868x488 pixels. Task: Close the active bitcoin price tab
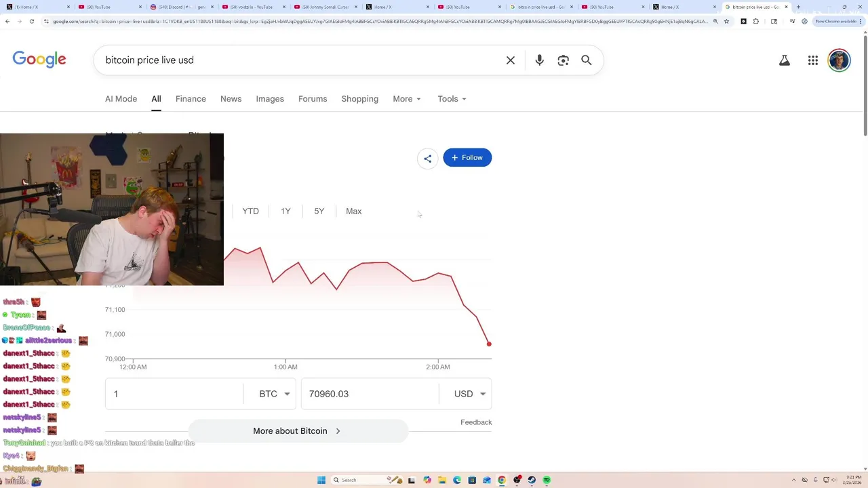coord(787,7)
